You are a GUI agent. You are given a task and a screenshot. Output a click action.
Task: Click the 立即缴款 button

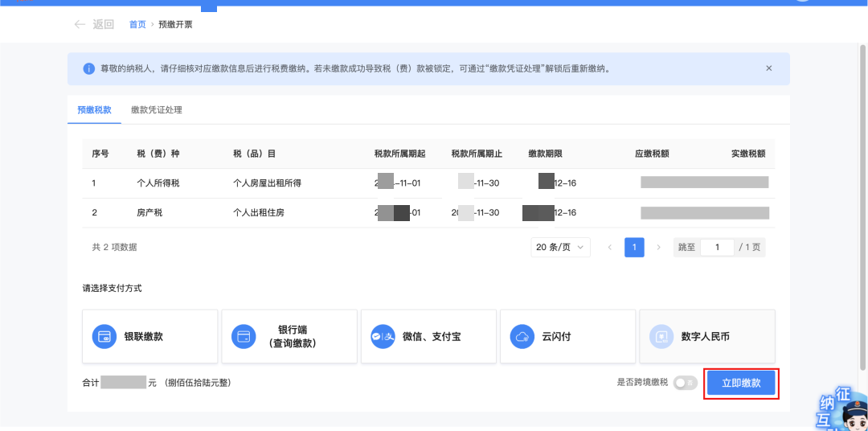[741, 383]
